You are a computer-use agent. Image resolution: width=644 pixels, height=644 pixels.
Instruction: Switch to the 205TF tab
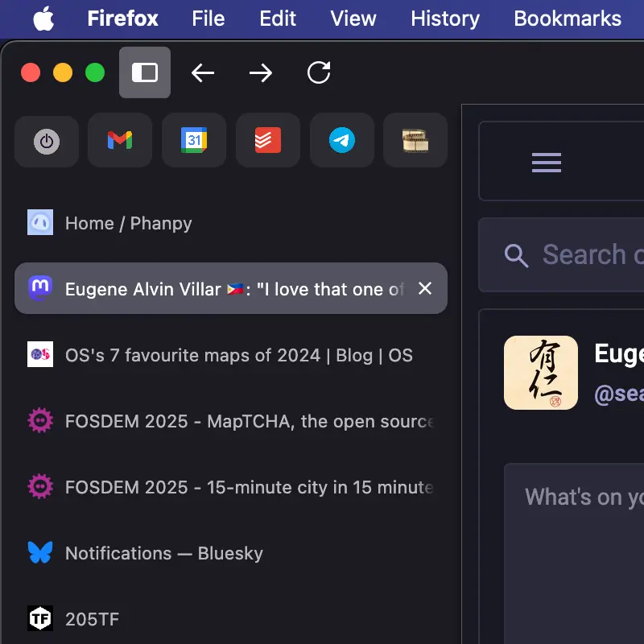click(x=92, y=619)
